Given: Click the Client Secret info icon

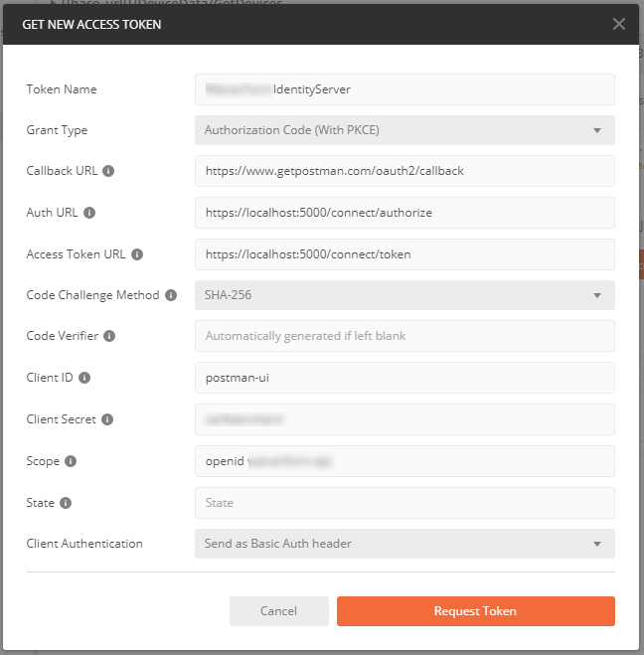Looking at the screenshot, I should click(107, 419).
